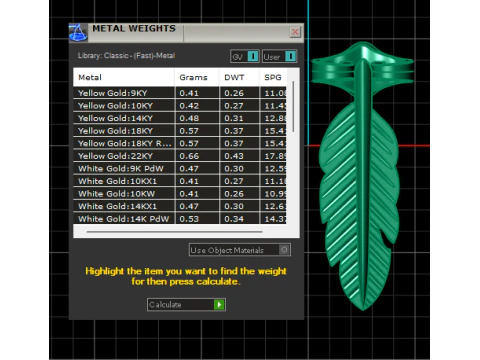Screen dimensions: 480x360
Task: Select the Yellow Gold:22KY row
Action: tap(180, 156)
